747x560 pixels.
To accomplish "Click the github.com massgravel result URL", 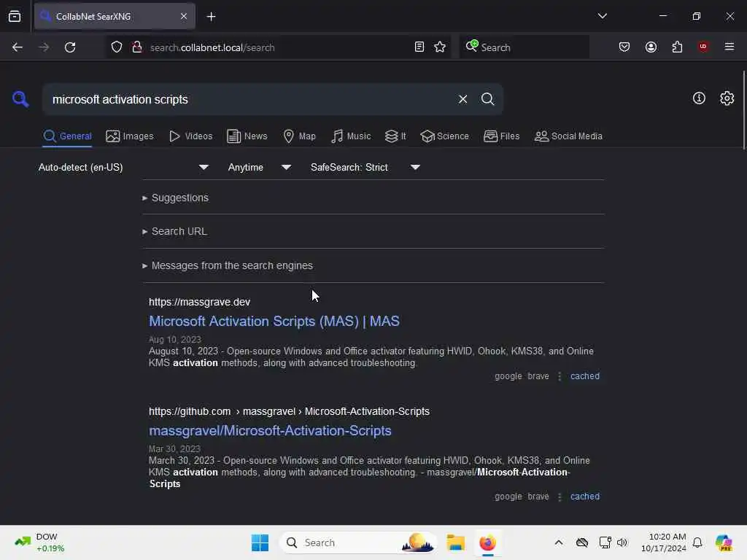I will tap(289, 411).
